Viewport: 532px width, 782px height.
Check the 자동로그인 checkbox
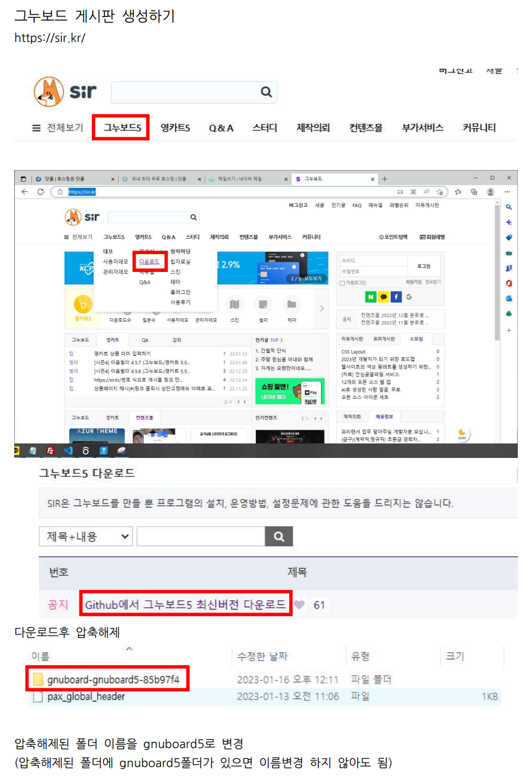342,283
